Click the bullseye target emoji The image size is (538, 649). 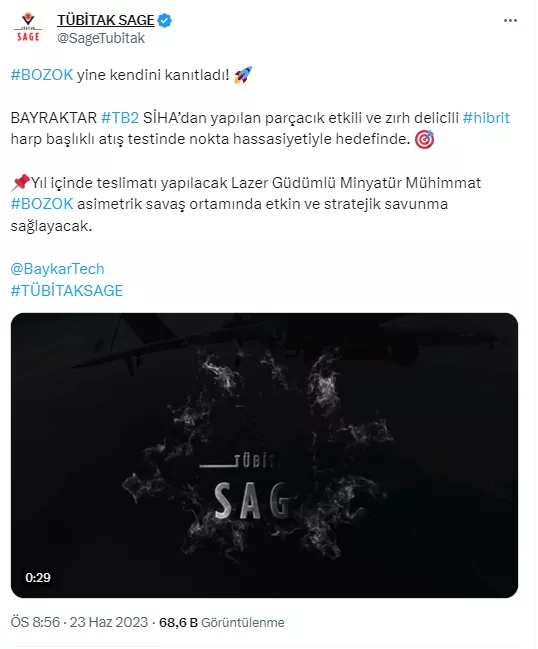click(x=424, y=139)
